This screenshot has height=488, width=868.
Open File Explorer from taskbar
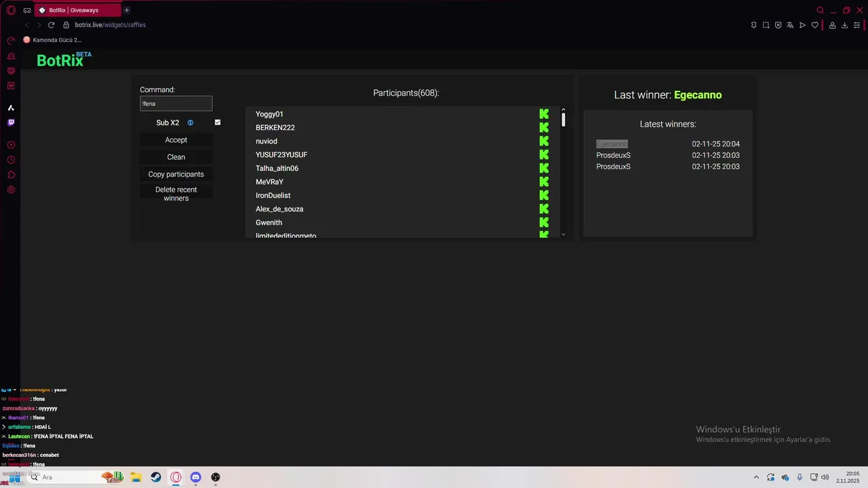pos(136,477)
